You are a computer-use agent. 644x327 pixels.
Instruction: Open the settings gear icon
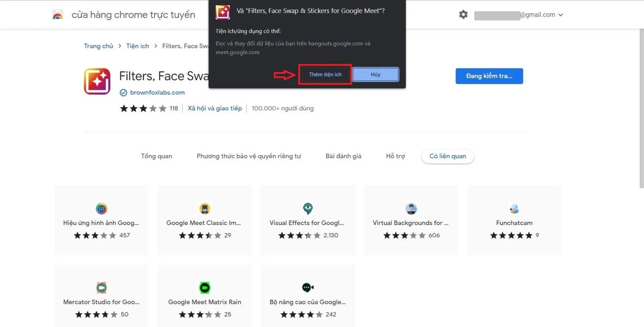pyautogui.click(x=463, y=14)
